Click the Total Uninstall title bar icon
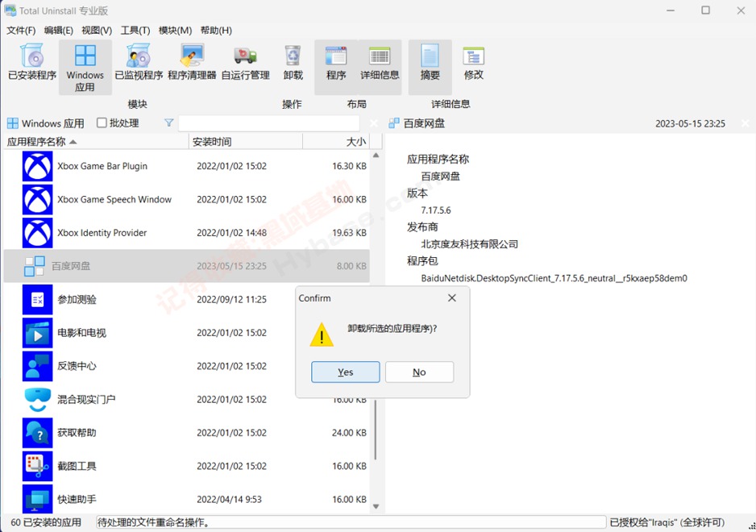The height and width of the screenshot is (532, 756). [x=10, y=10]
